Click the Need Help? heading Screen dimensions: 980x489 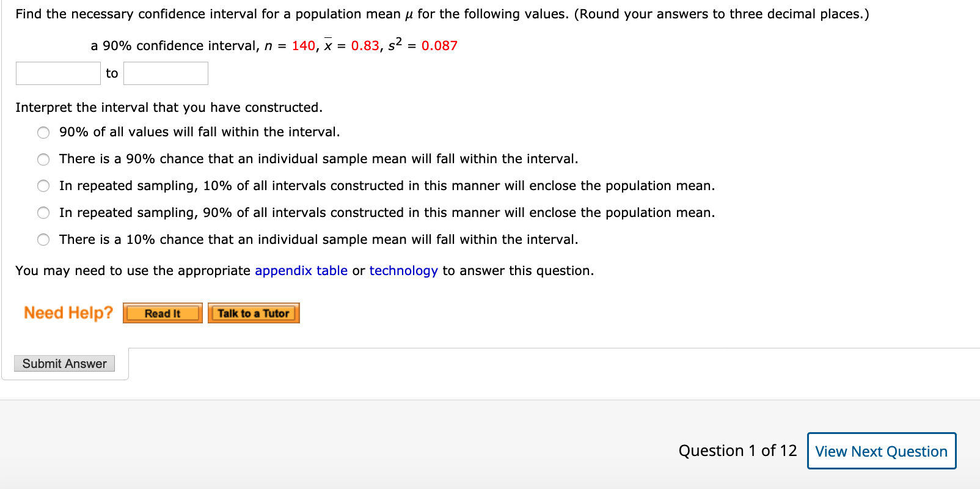68,312
